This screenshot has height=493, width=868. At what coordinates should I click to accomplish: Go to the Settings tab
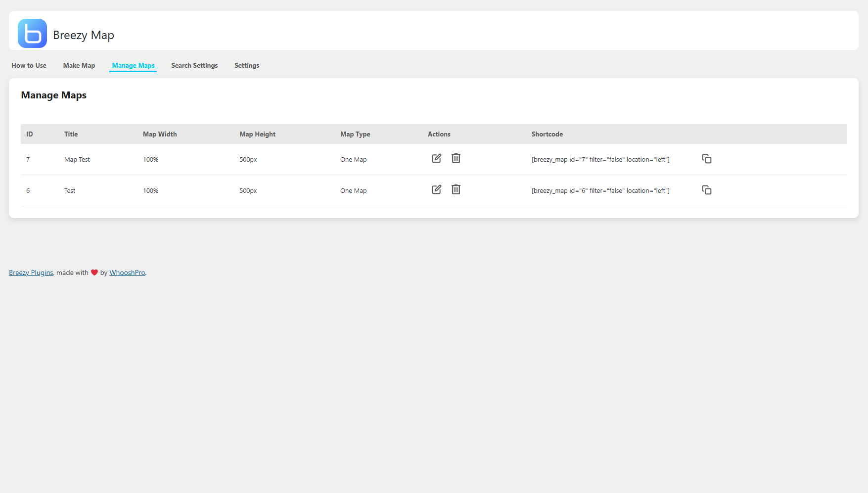[x=247, y=65]
